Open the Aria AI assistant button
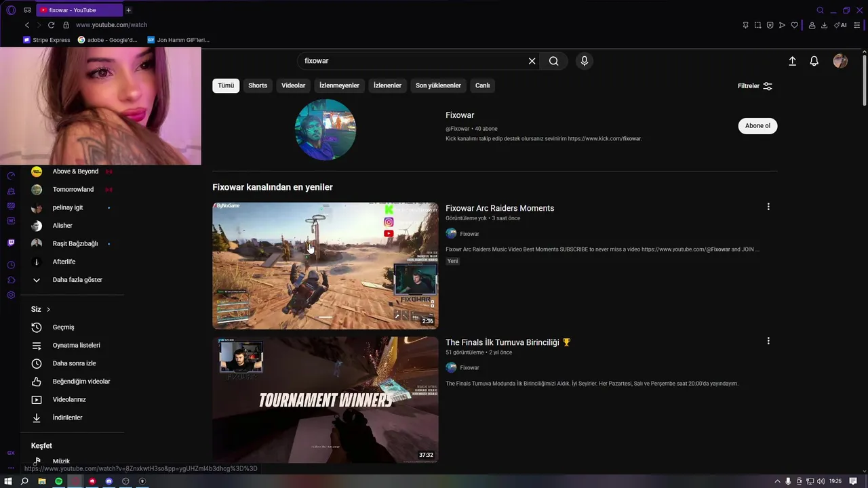The width and height of the screenshot is (868, 488). (x=840, y=25)
